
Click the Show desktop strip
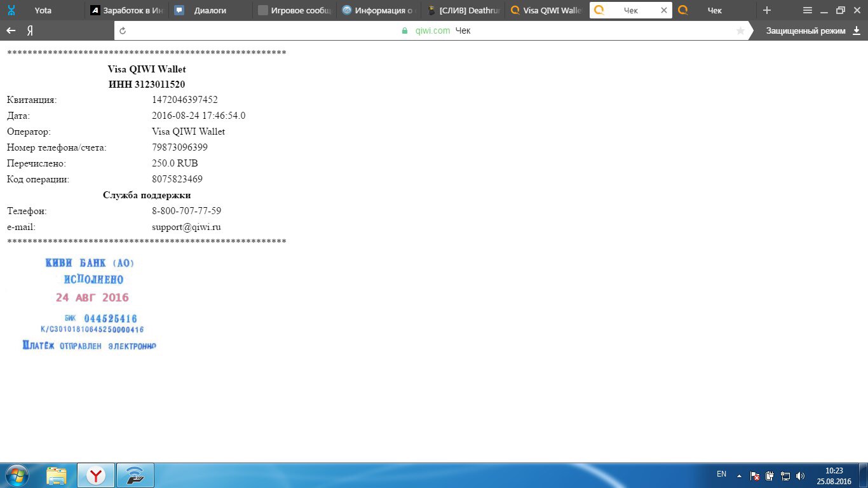coord(864,475)
